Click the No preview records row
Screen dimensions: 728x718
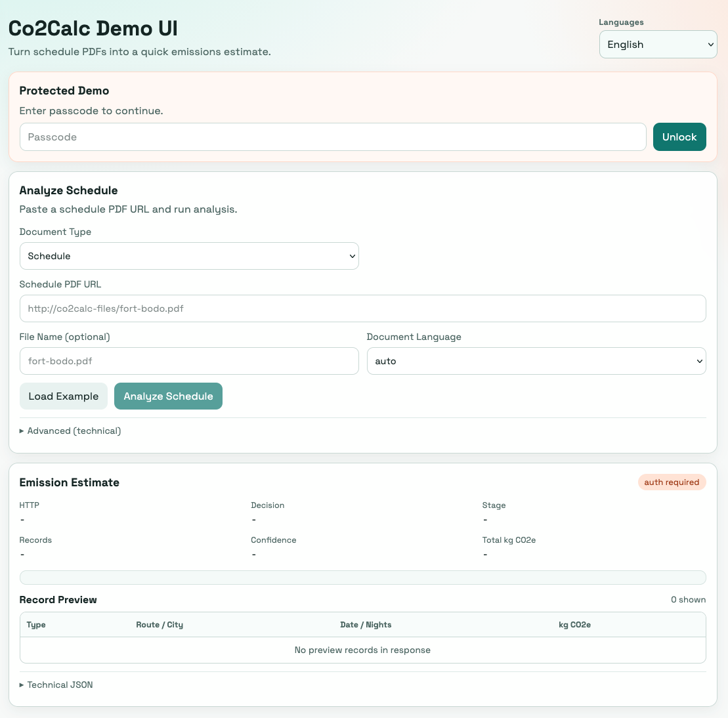pyautogui.click(x=362, y=650)
